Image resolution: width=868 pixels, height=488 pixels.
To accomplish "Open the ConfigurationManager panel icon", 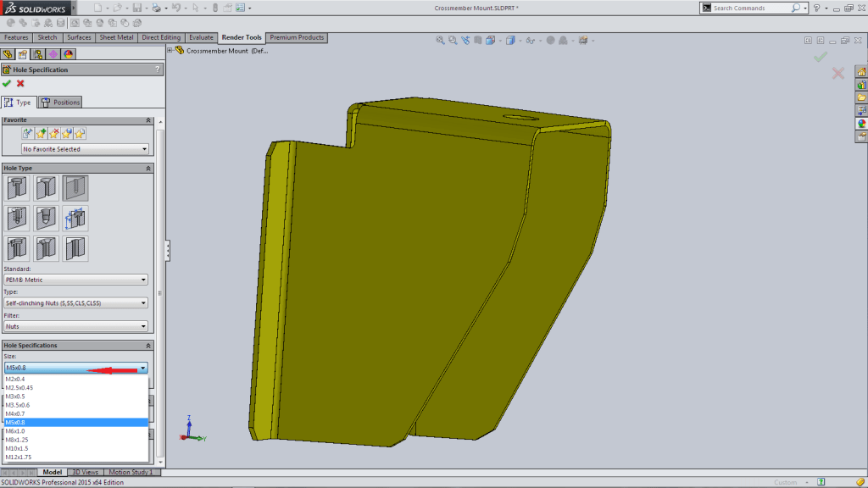I will tap(37, 54).
